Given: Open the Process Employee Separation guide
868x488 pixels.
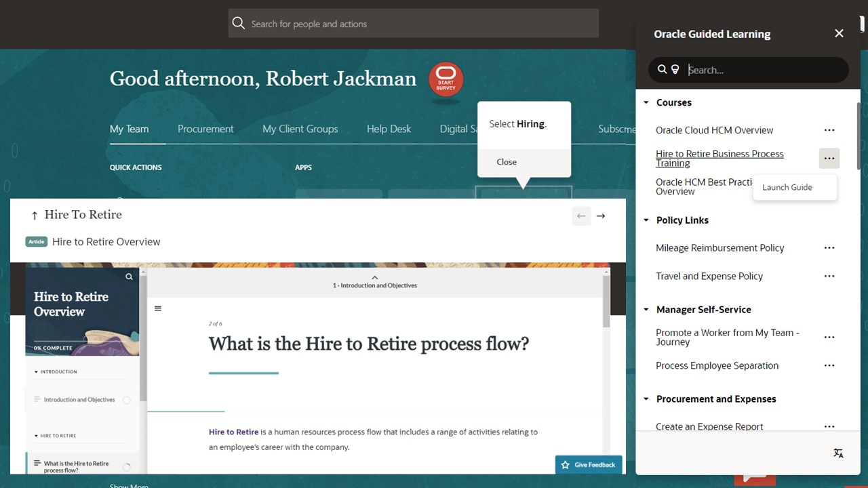Looking at the screenshot, I should pyautogui.click(x=717, y=366).
